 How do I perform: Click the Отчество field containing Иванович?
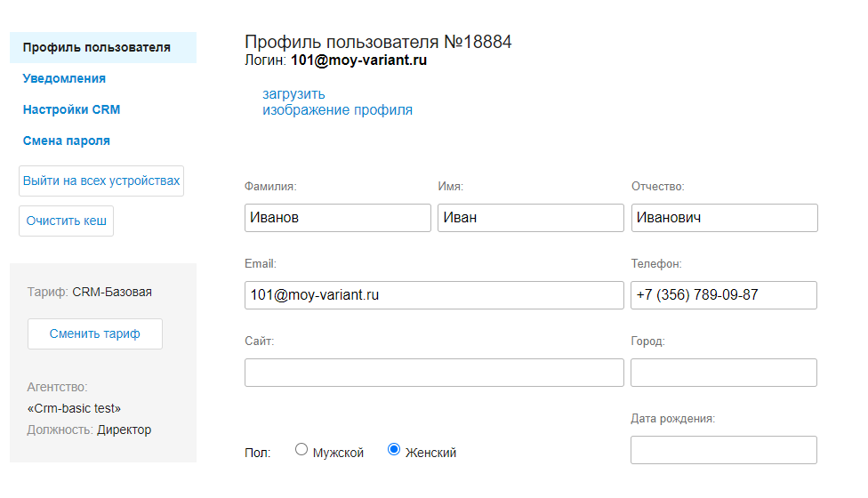723,218
